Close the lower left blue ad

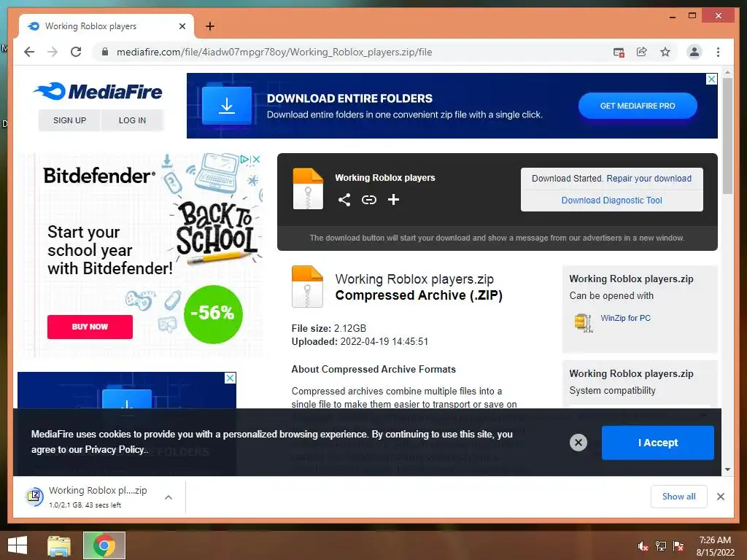pyautogui.click(x=230, y=378)
